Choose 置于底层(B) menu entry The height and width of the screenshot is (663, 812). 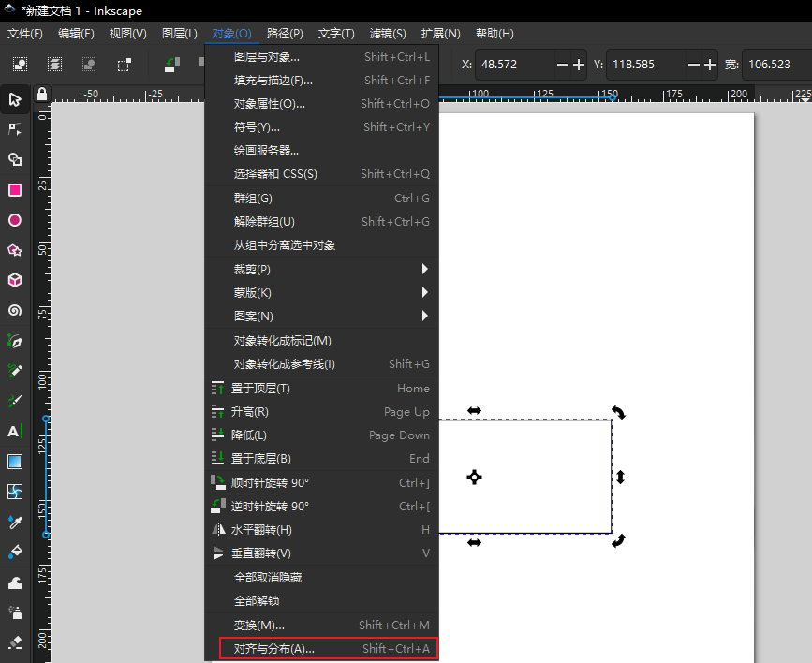(x=321, y=459)
